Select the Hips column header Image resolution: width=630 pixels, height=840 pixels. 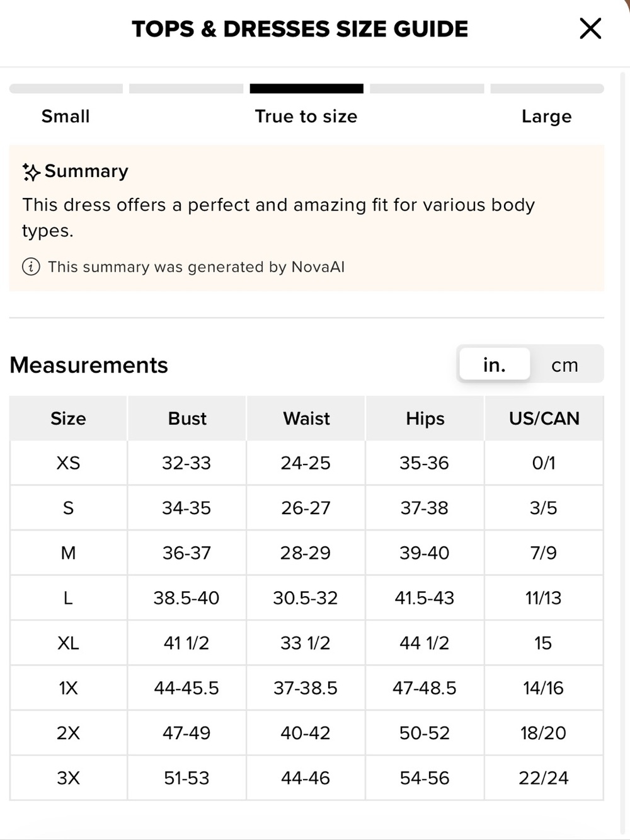[x=425, y=418]
